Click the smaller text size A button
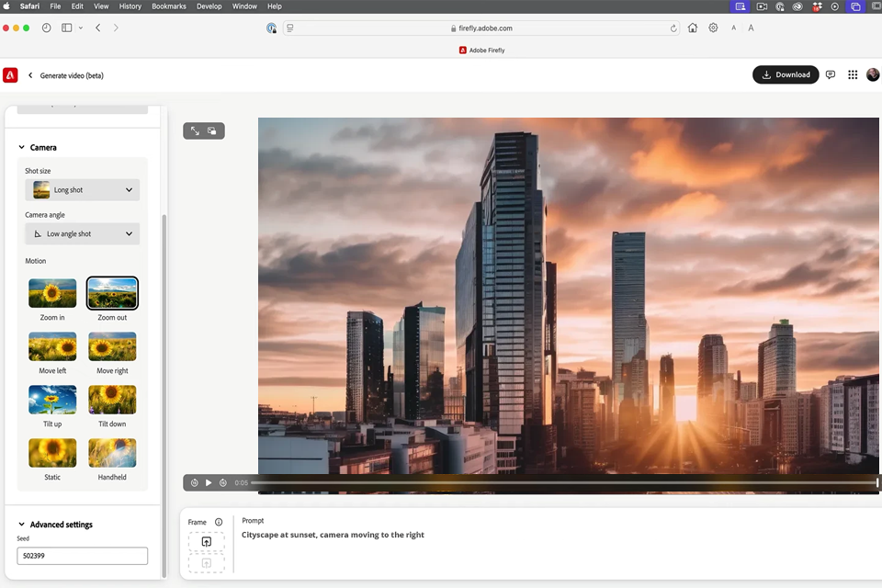The width and height of the screenshot is (882, 588). coord(733,28)
